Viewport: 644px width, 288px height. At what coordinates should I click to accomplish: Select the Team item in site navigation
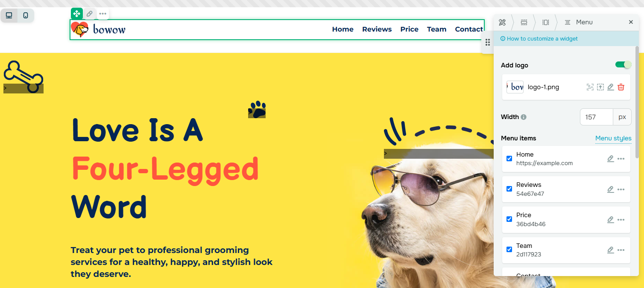(436, 29)
